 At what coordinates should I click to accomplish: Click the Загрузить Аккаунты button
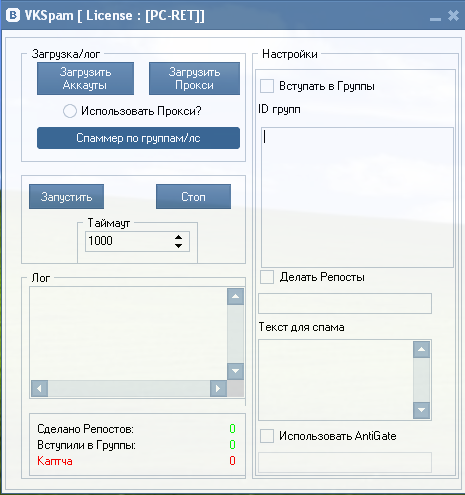click(85, 78)
